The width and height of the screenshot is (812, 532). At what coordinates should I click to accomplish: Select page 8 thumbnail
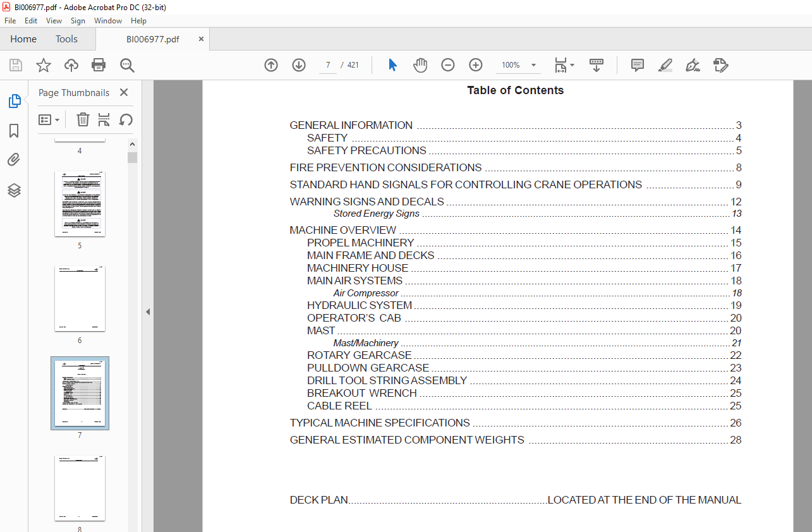[x=80, y=488]
